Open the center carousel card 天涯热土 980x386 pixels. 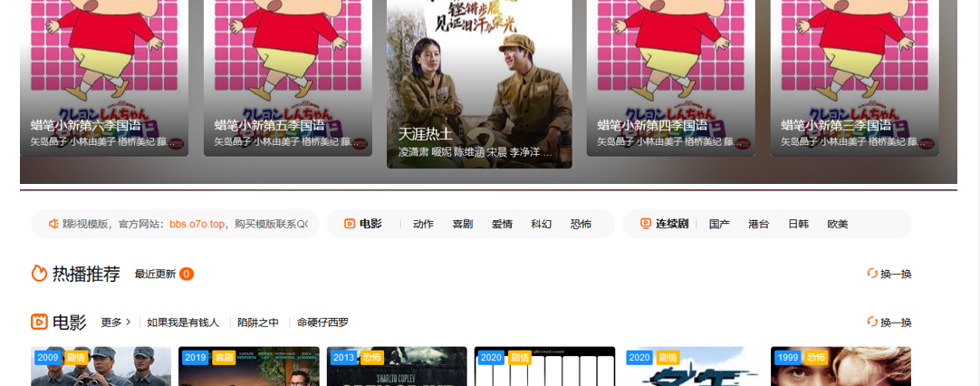point(479,84)
